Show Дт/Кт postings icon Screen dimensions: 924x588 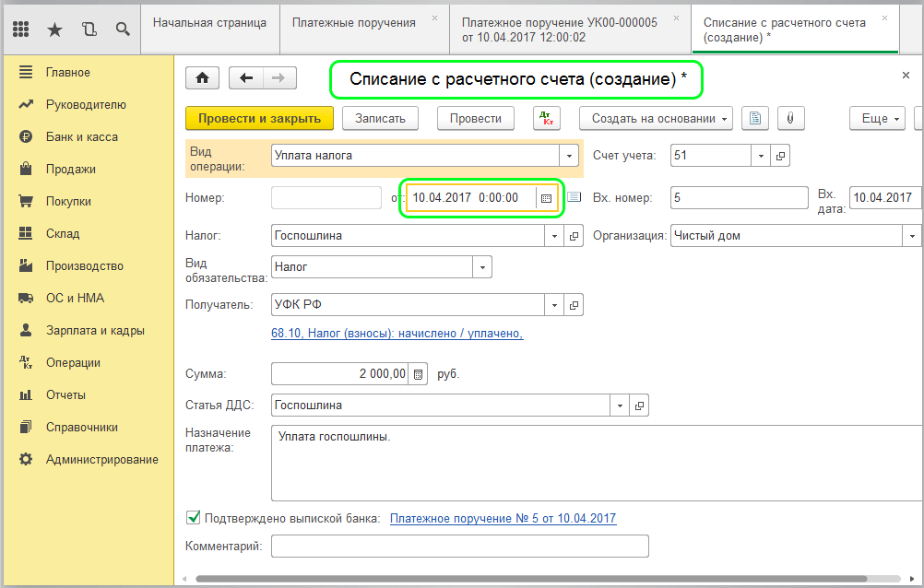[x=547, y=118]
